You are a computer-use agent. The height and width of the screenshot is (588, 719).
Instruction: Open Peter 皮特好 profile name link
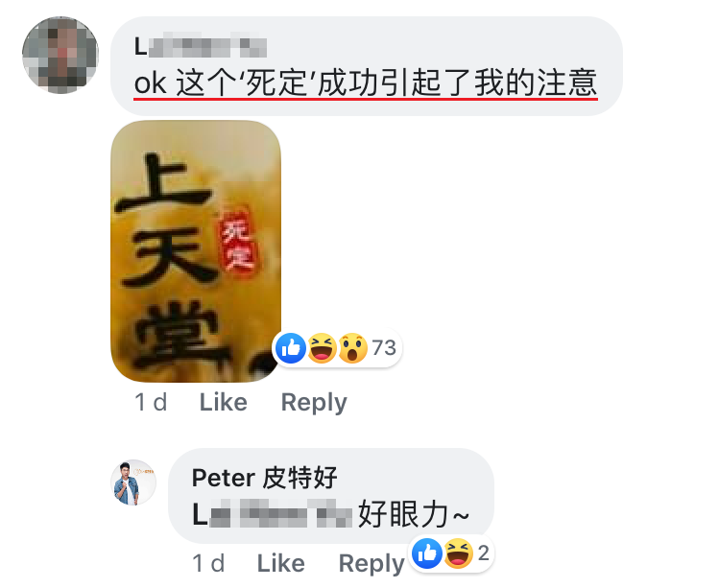click(265, 478)
